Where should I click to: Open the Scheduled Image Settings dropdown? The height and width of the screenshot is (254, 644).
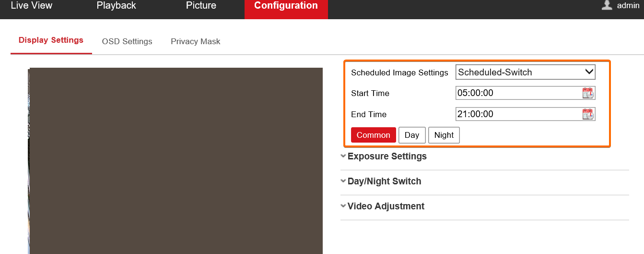coord(525,73)
